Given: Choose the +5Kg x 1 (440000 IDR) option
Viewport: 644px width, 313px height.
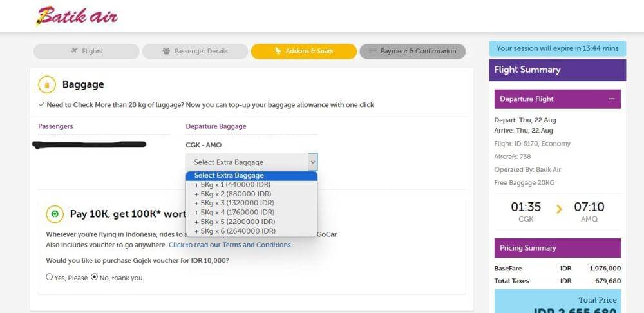Looking at the screenshot, I should click(x=232, y=185).
